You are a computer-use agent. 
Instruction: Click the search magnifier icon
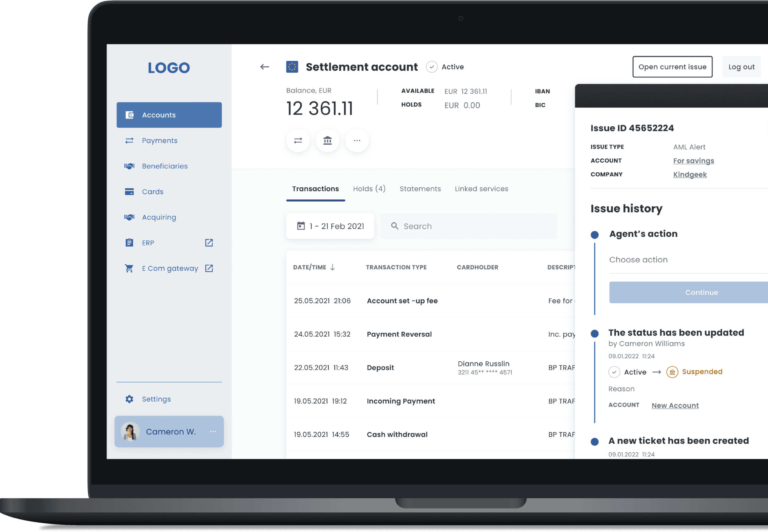click(x=395, y=226)
